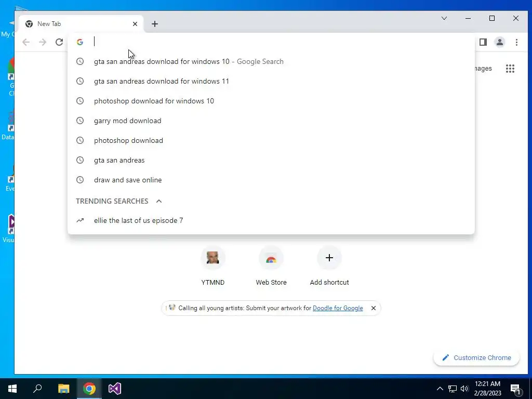
Task: Show hidden system tray icons
Action: tap(440, 389)
